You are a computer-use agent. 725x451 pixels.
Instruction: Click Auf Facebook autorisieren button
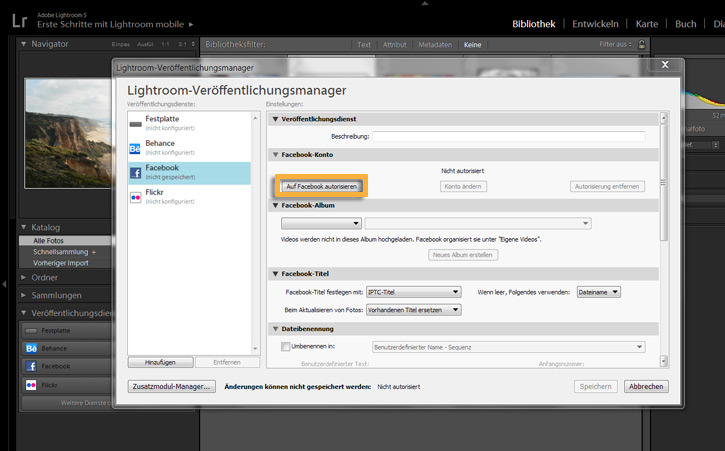tap(322, 186)
